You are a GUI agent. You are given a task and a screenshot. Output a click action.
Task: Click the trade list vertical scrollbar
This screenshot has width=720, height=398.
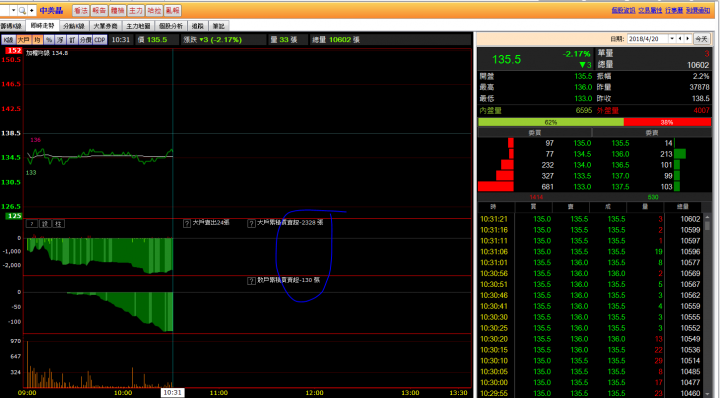coord(708,305)
